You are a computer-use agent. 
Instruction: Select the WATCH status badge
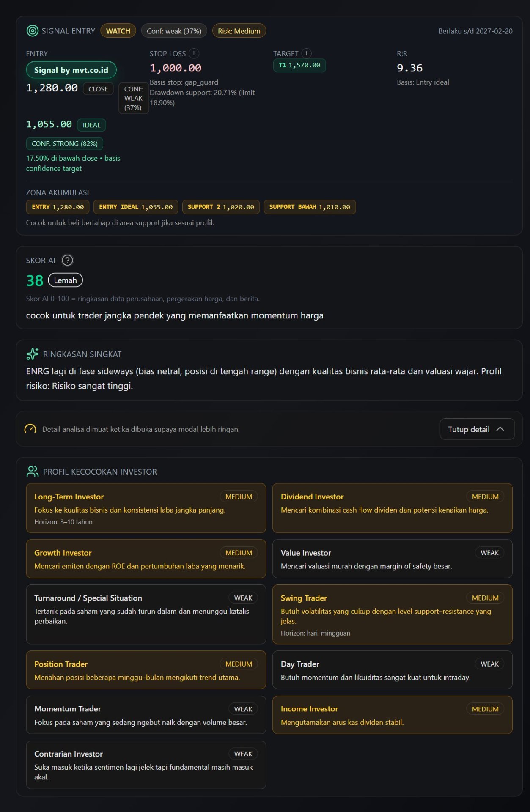pos(118,31)
